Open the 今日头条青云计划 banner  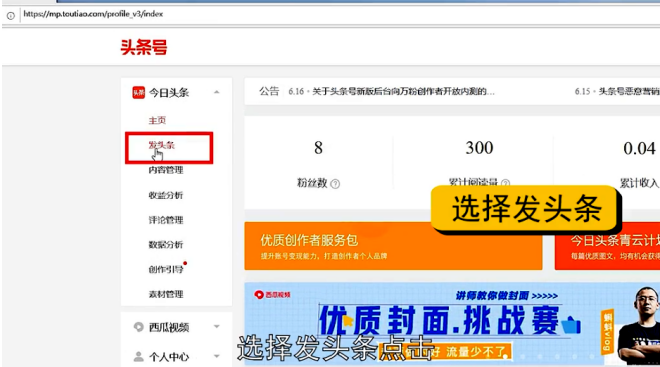coord(607,246)
